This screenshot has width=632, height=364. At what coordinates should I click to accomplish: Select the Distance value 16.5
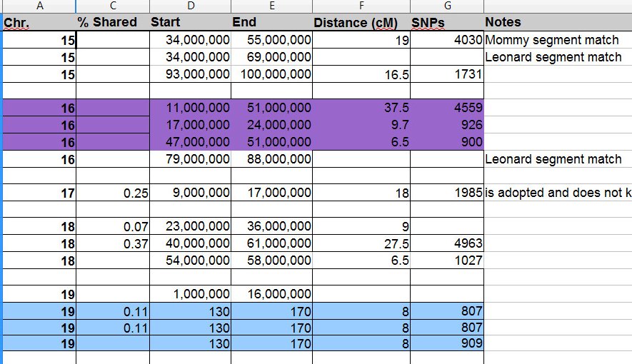tap(361, 74)
